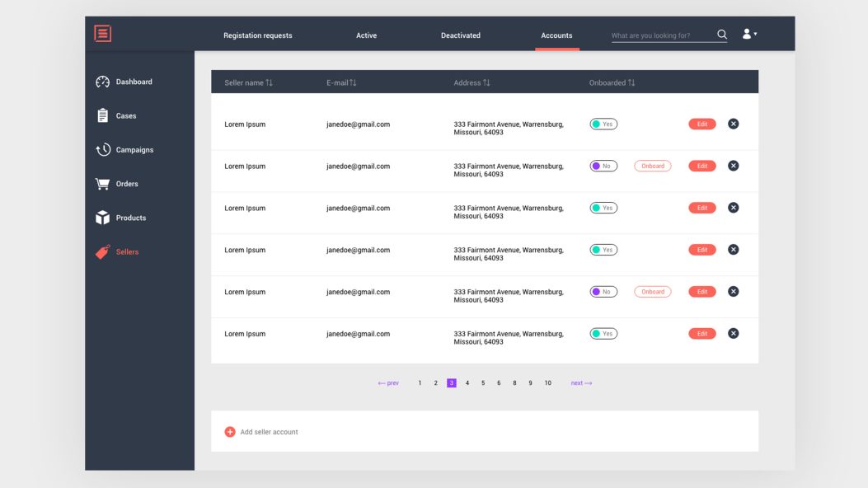868x488 pixels.
Task: Switch the second row's No toggle to Yes
Action: pyautogui.click(x=603, y=166)
